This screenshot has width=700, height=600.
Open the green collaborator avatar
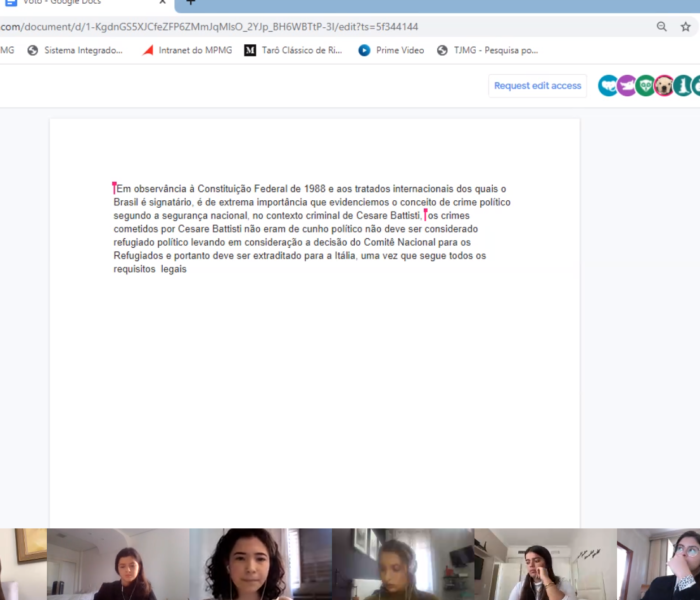645,86
